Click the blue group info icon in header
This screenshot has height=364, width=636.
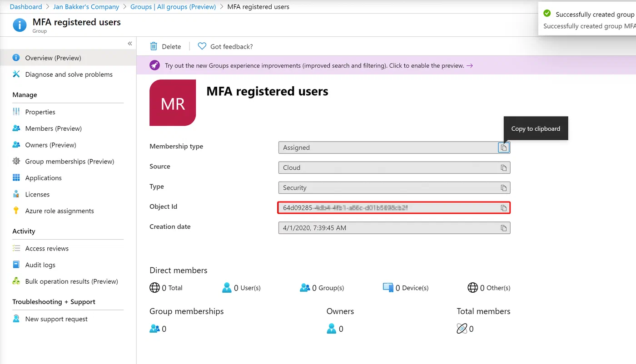[x=20, y=25]
